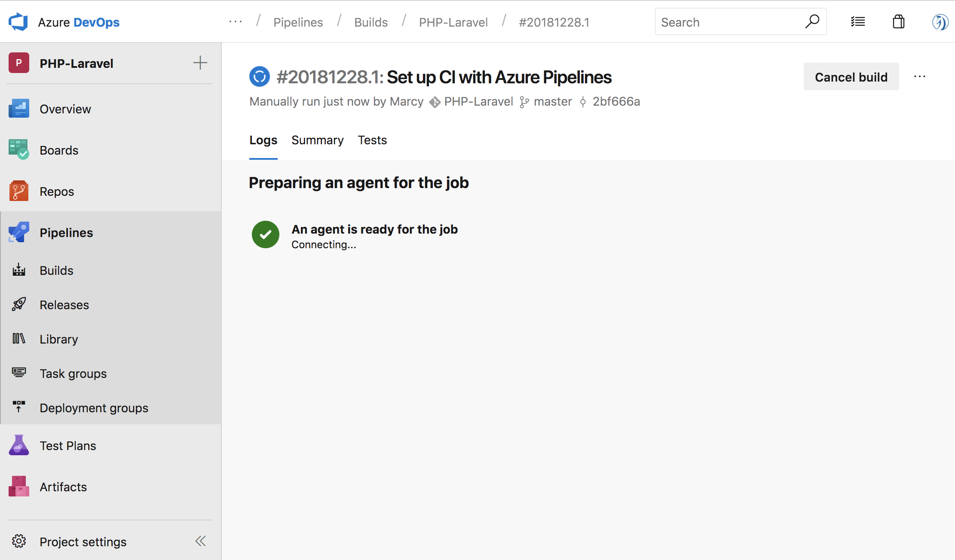955x560 pixels.
Task: Click the Deployment groups icon
Action: point(18,408)
